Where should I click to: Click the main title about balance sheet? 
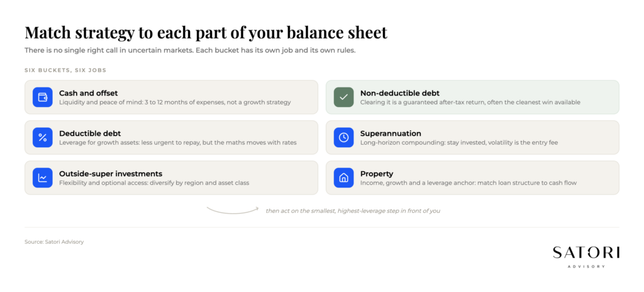206,33
